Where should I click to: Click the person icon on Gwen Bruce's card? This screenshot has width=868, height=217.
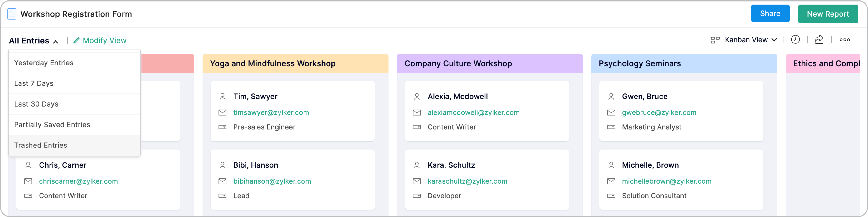pyautogui.click(x=611, y=96)
